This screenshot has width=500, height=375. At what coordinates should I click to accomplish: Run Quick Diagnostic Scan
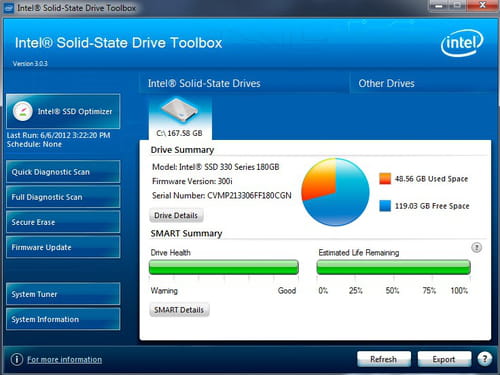63,172
